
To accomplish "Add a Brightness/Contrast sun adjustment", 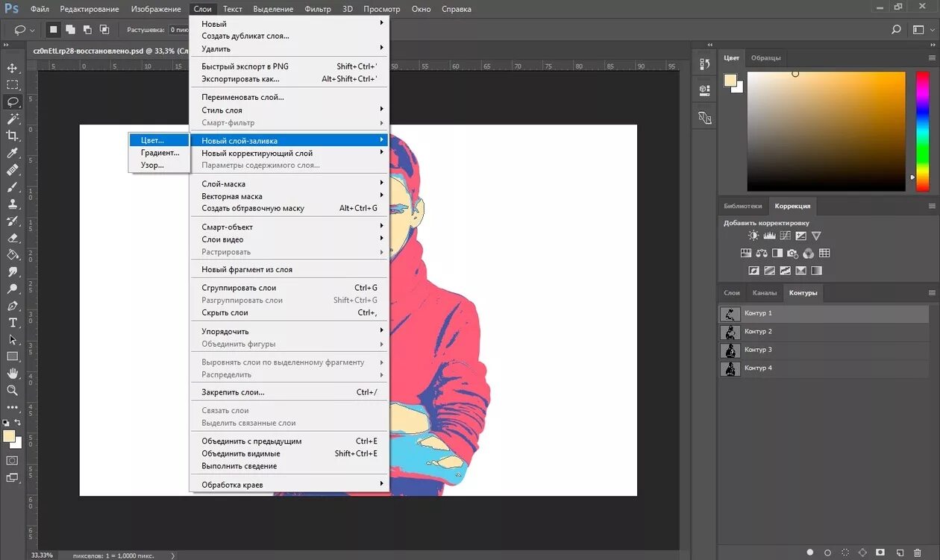I will [x=753, y=236].
